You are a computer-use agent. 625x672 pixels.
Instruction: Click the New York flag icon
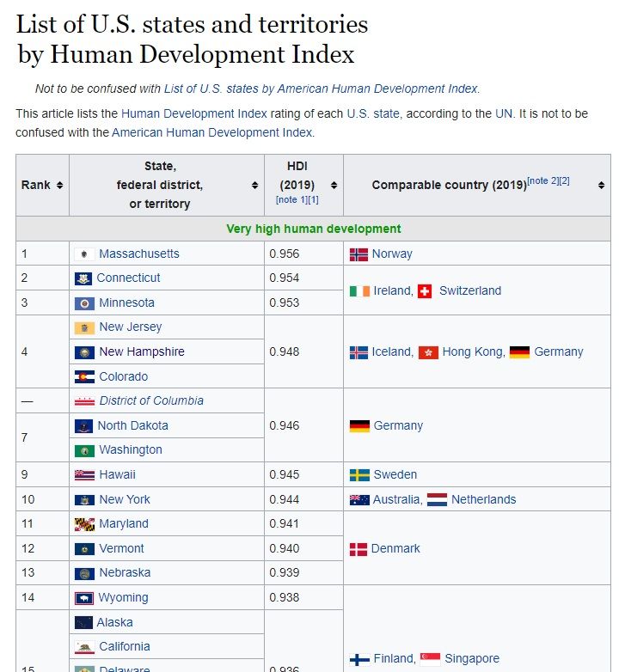(84, 500)
